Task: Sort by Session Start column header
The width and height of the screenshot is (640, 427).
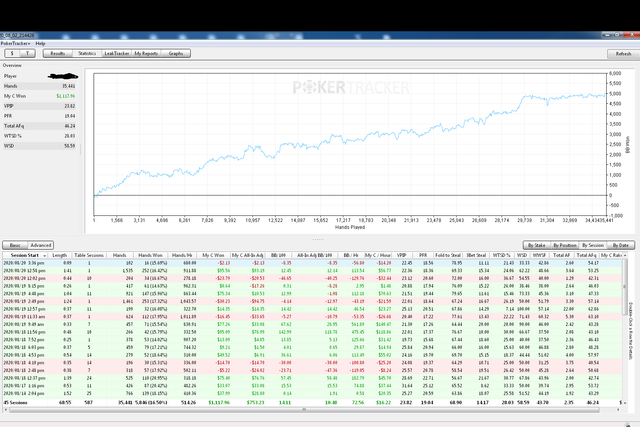Action: [x=25, y=255]
